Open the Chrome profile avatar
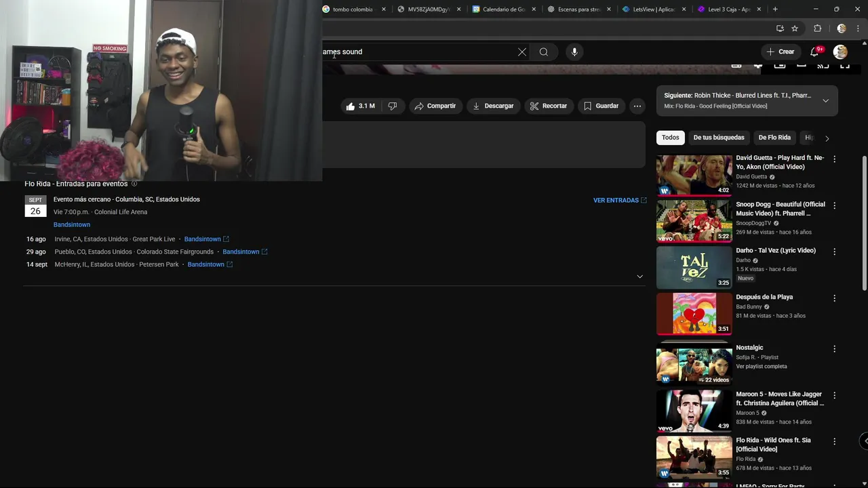868x488 pixels. click(x=842, y=28)
